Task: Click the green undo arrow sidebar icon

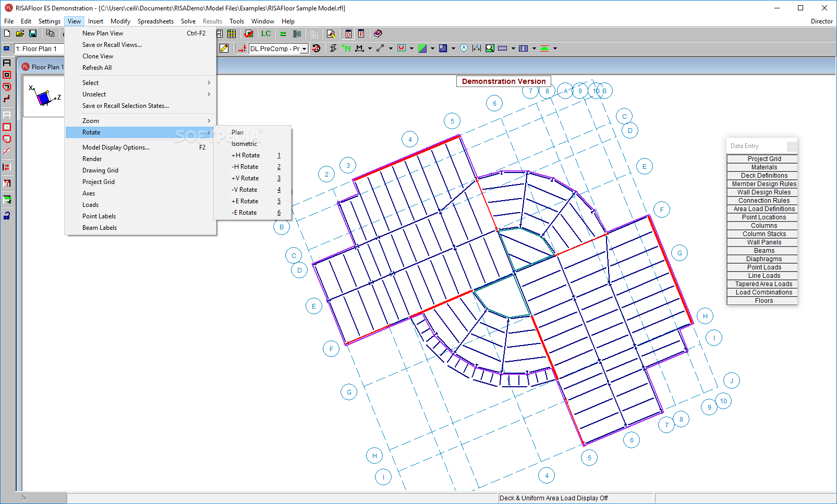Action: pos(7,200)
